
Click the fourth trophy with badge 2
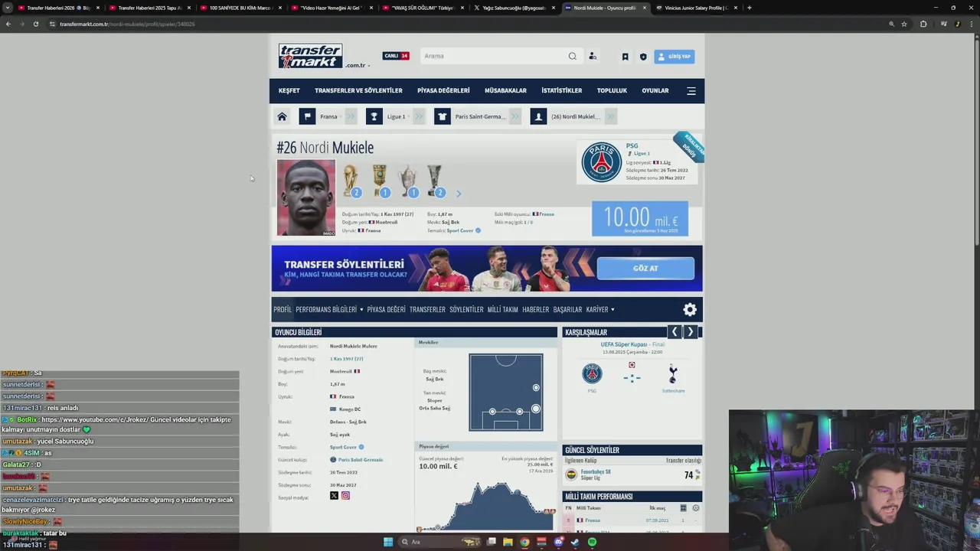click(436, 181)
